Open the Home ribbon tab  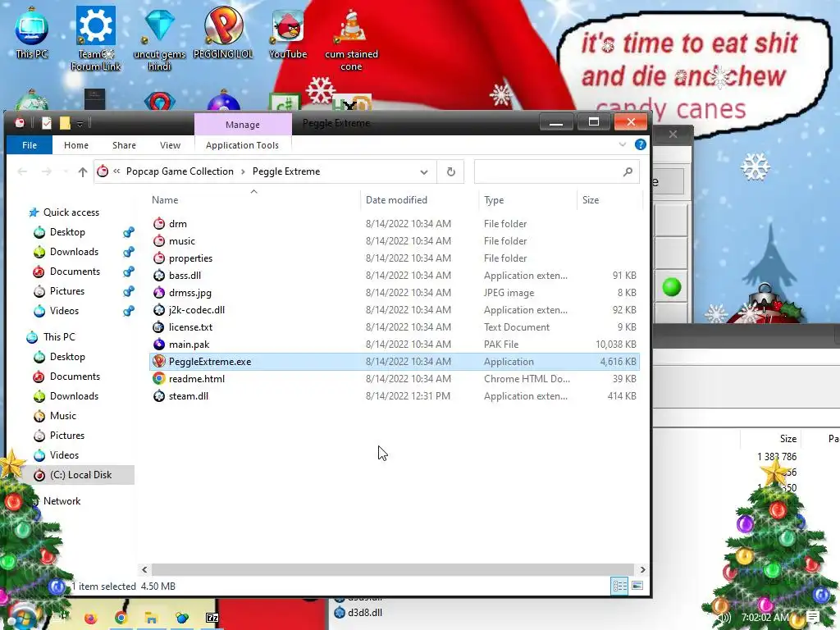(x=76, y=145)
